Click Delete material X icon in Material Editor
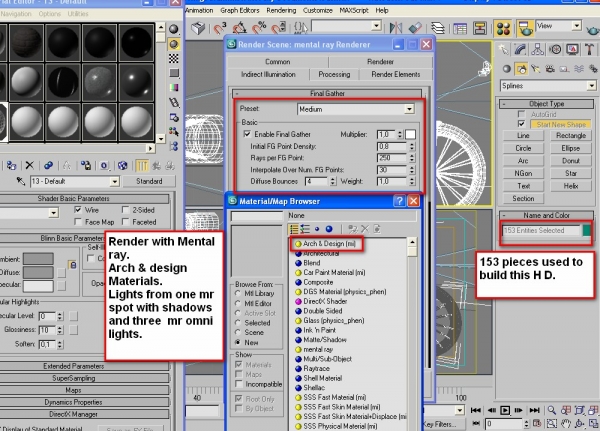The height and width of the screenshot is (431, 600). point(29,165)
